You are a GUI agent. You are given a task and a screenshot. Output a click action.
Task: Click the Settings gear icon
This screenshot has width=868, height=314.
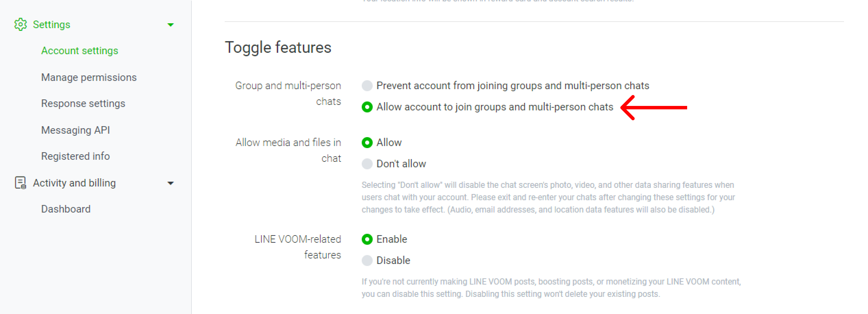tap(21, 24)
